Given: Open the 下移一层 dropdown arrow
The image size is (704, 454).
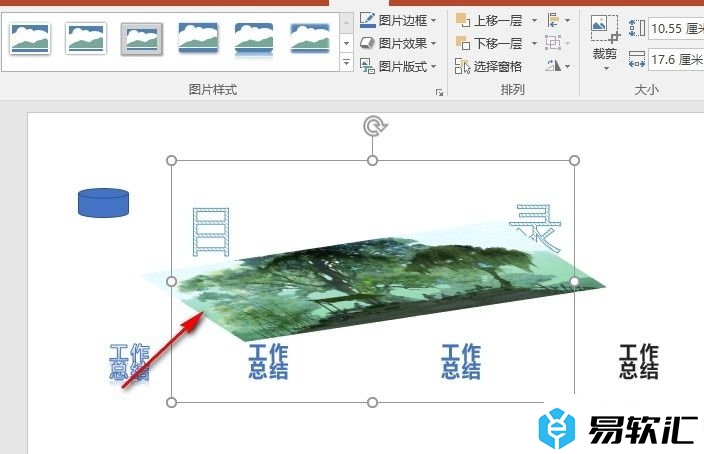Looking at the screenshot, I should [534, 44].
